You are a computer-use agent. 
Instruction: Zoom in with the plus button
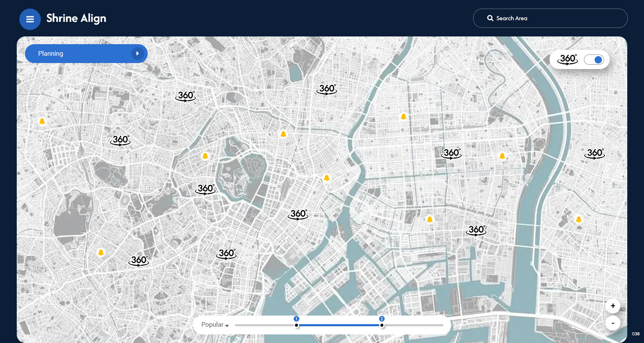coord(613,306)
